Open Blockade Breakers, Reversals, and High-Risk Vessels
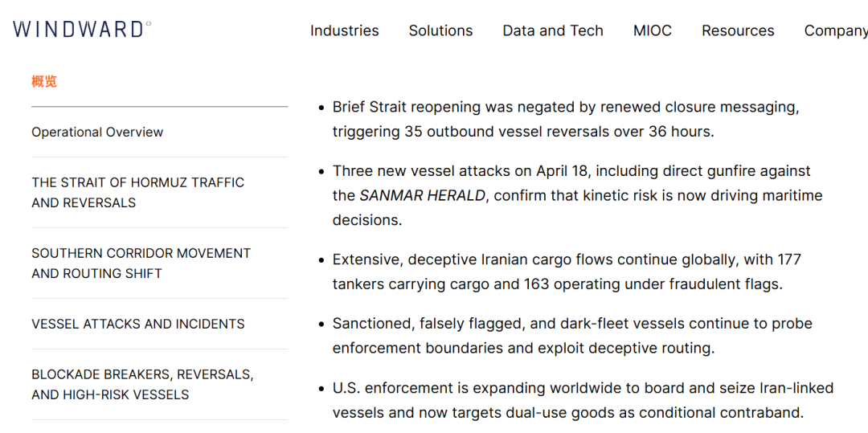Screen dimensions: 868x433 pos(142,384)
